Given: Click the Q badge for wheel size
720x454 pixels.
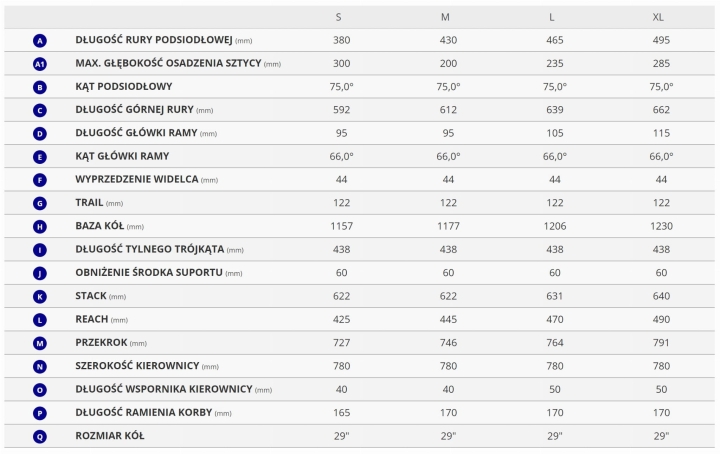Looking at the screenshot, I should (40, 436).
